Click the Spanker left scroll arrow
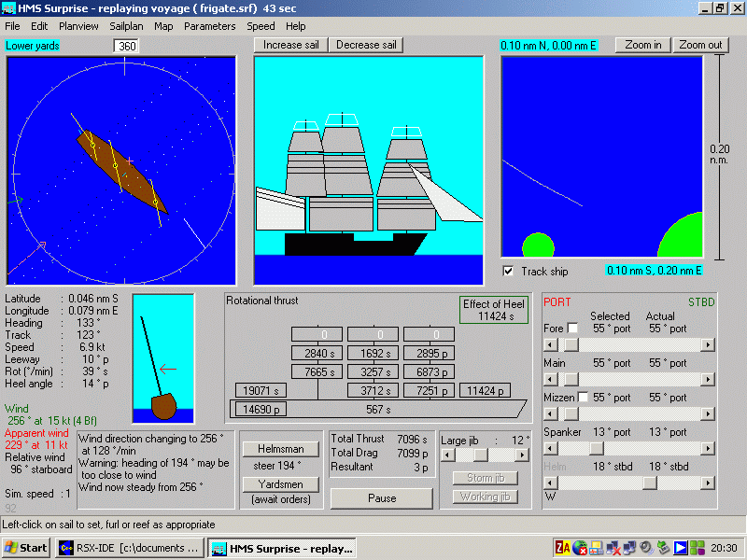747x560 pixels. click(x=550, y=449)
